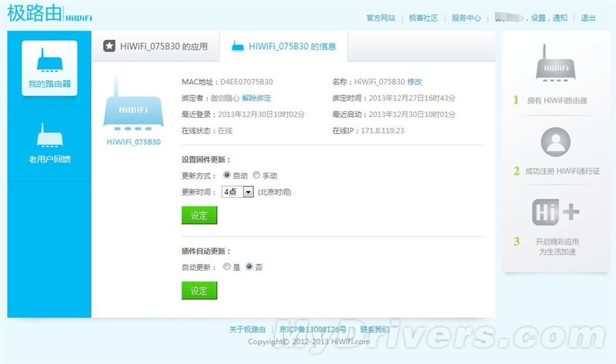This screenshot has width=616, height=364.
Task: Open 通知 in top bar
Action: tap(560, 18)
